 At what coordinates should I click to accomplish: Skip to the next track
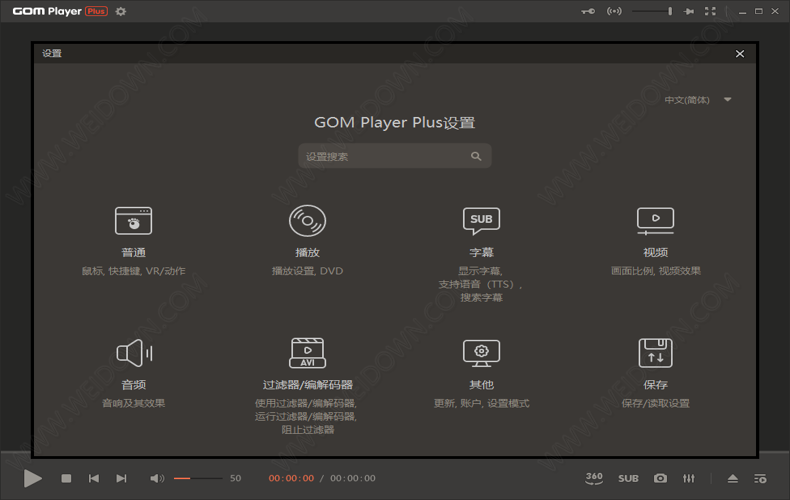pyautogui.click(x=121, y=478)
